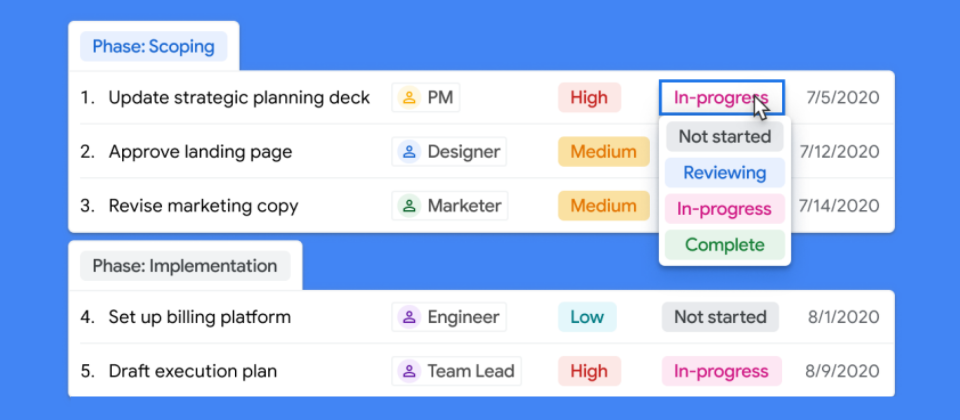Image resolution: width=960 pixels, height=420 pixels.
Task: Click the Medium priority chip for Approve landing page
Action: [604, 151]
